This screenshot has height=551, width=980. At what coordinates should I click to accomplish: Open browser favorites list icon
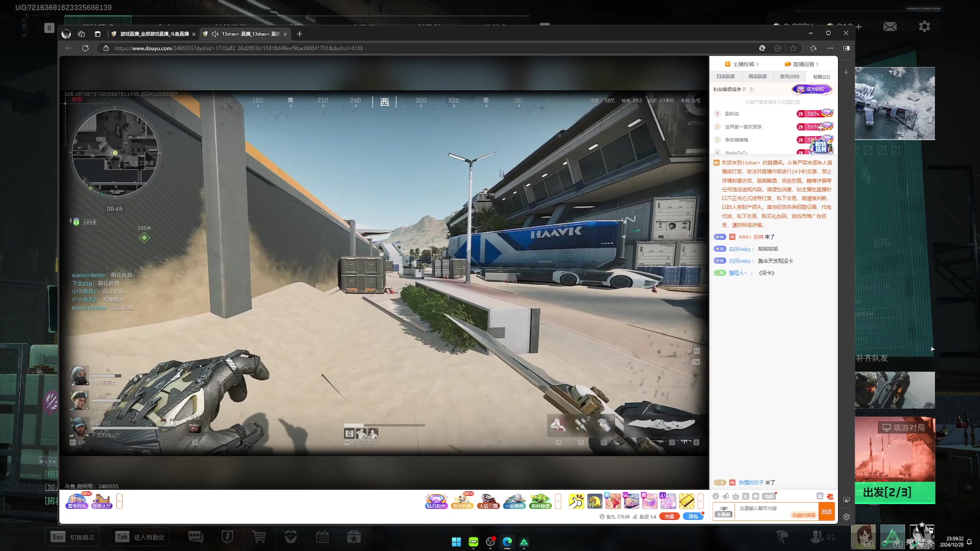813,48
